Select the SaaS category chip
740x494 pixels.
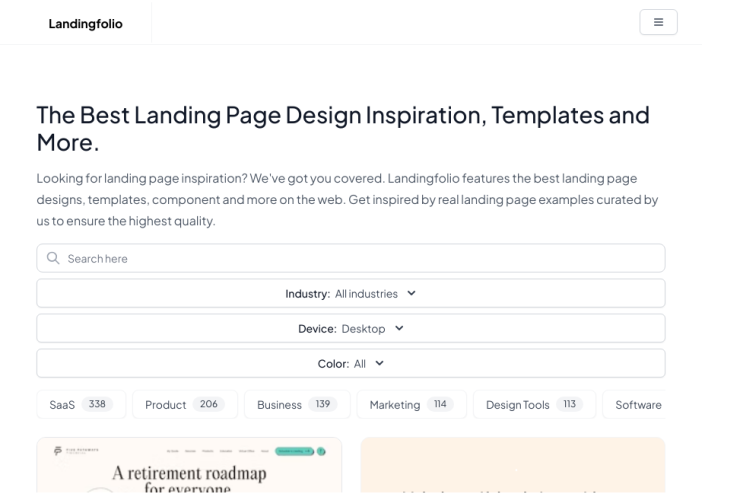click(x=81, y=404)
